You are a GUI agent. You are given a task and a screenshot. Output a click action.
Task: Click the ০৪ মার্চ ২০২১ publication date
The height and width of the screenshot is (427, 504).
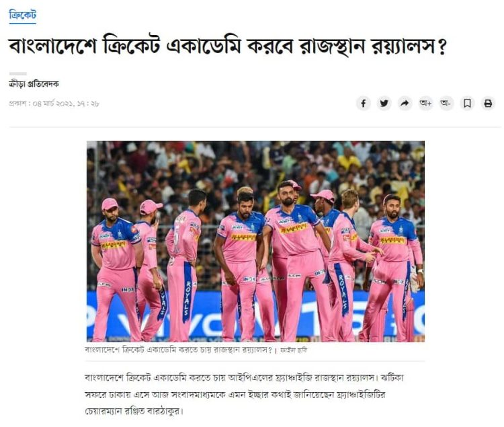[x=54, y=104]
